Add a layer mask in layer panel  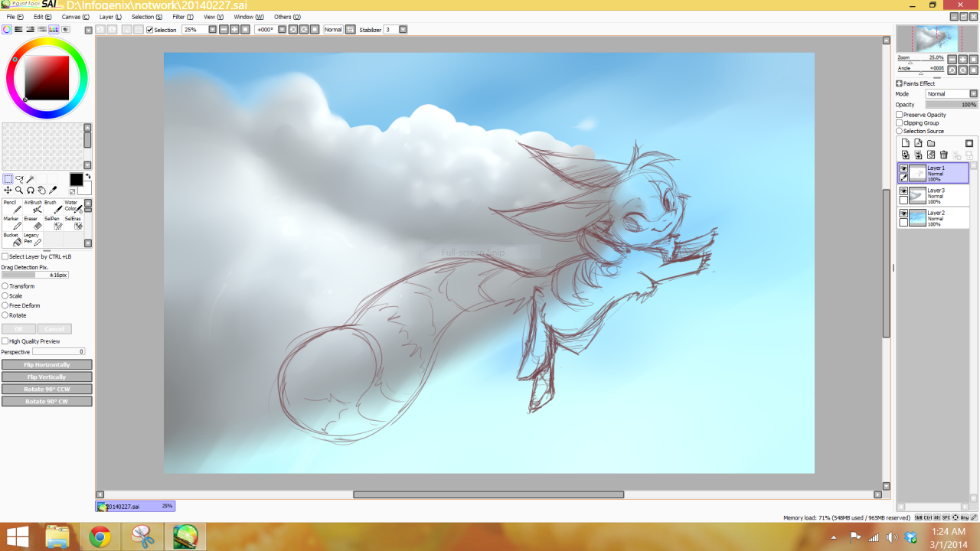[969, 143]
